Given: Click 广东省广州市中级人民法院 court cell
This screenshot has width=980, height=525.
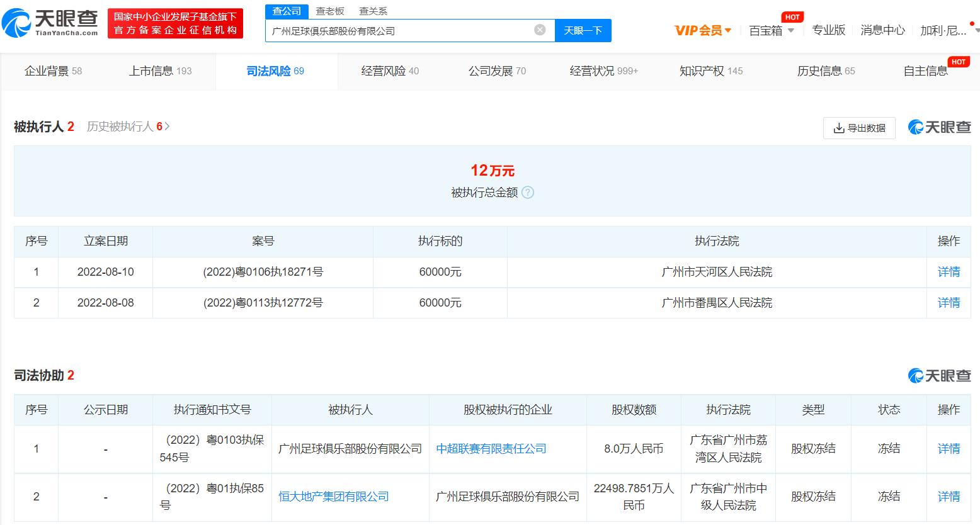Looking at the screenshot, I should (x=728, y=497).
